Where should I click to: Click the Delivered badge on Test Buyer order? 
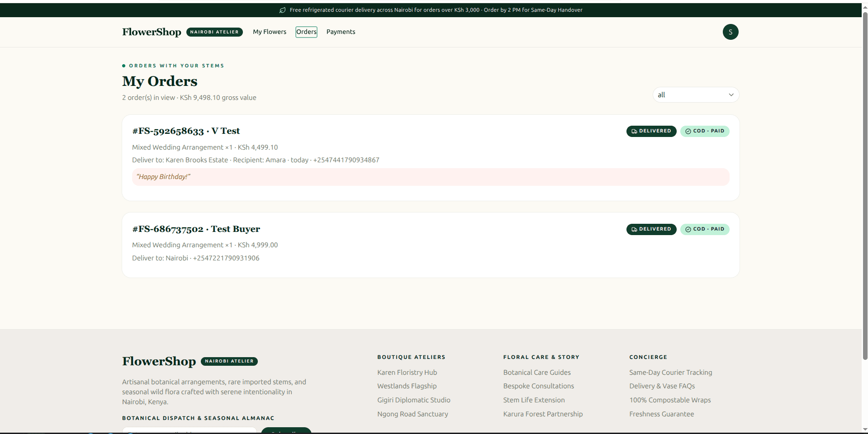click(651, 229)
